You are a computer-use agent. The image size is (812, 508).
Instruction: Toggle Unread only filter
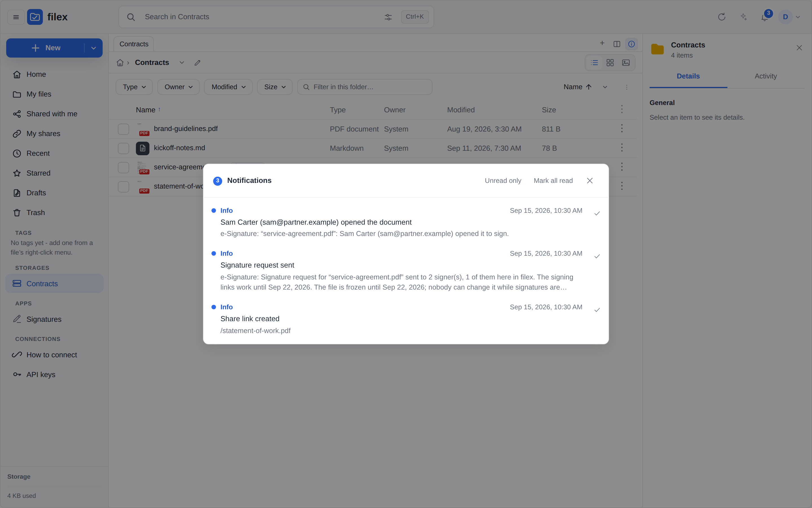coord(503,181)
